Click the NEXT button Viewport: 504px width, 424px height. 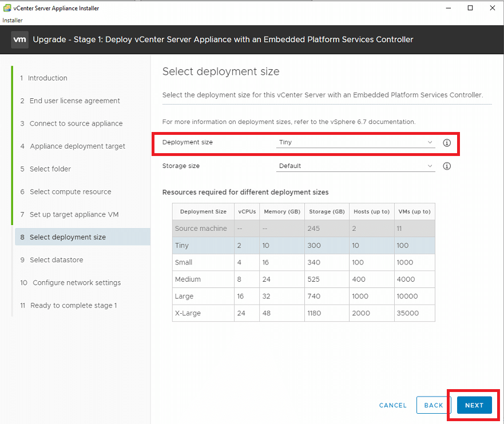coord(474,405)
